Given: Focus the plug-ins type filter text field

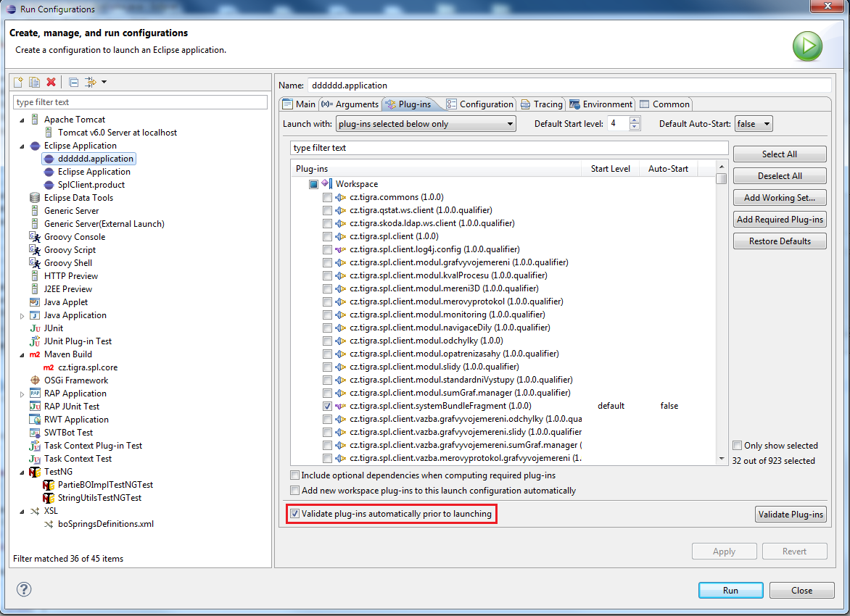Looking at the screenshot, I should [x=509, y=148].
